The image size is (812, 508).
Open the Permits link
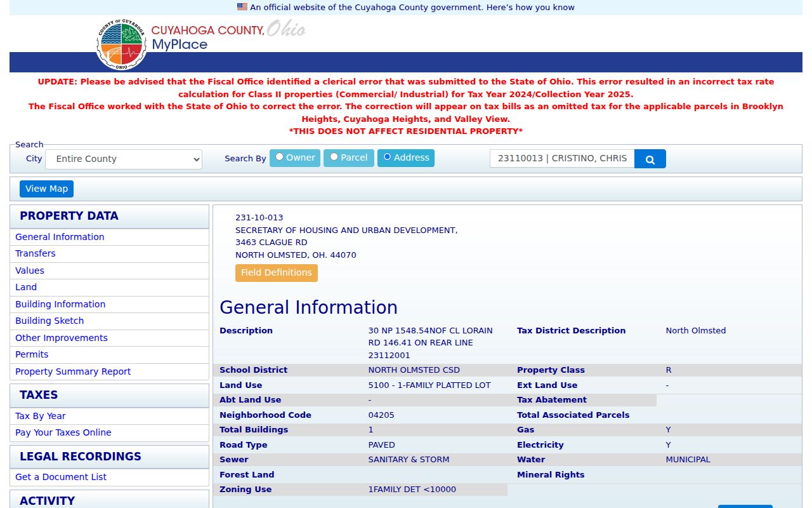tap(32, 354)
